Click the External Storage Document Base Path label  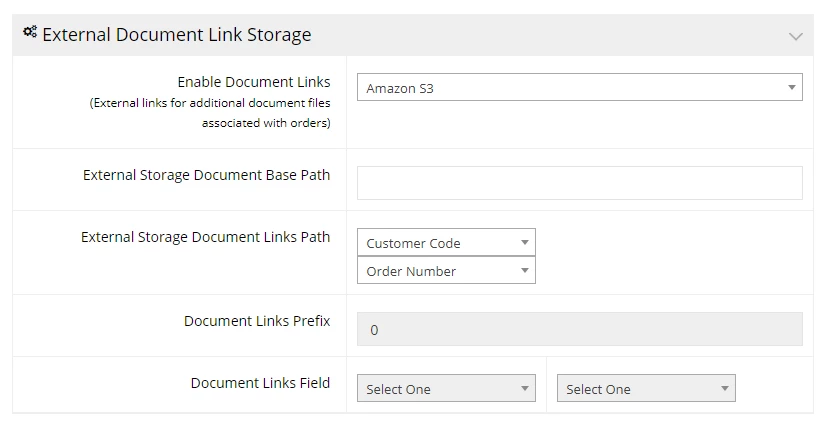tap(207, 175)
